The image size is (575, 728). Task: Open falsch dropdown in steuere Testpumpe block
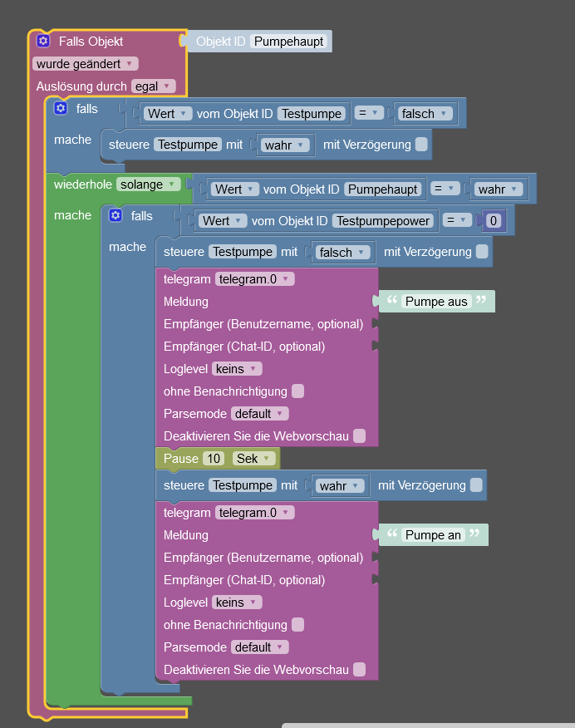pos(342,253)
